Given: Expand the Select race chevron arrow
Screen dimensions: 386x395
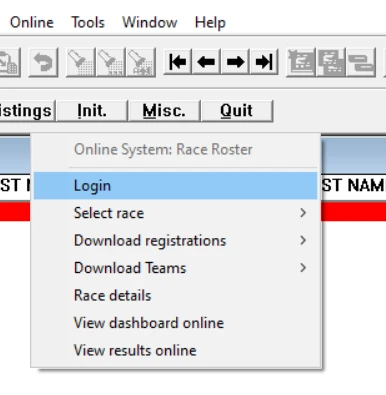Looking at the screenshot, I should tap(303, 213).
